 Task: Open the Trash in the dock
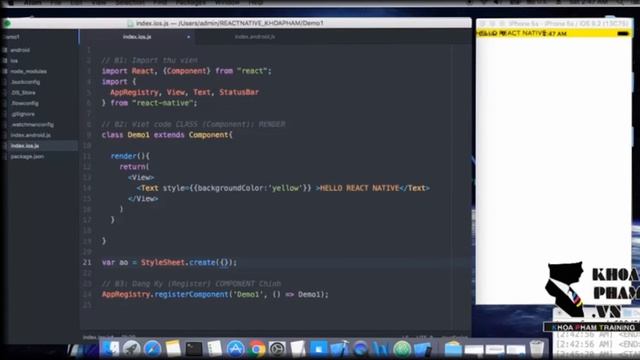point(537,349)
